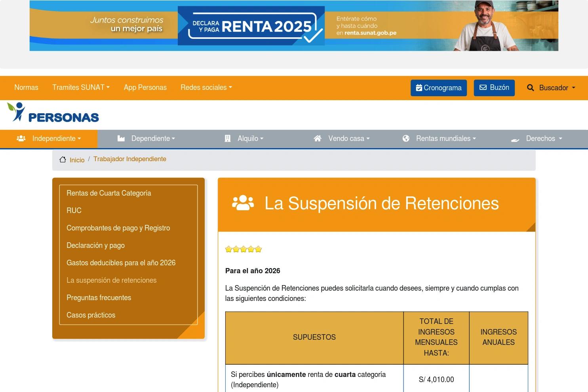
Task: Click the TOTAL DE INGRESOS MENSUALES HASTA header
Action: click(x=436, y=337)
